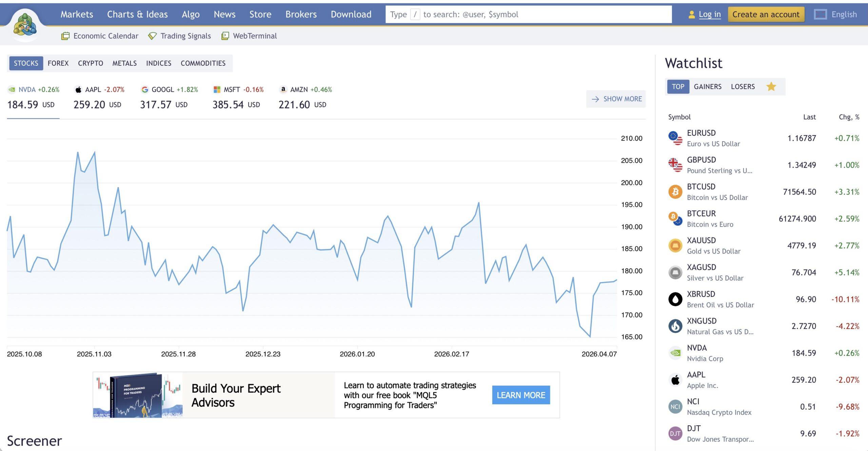This screenshot has height=451, width=868.
Task: Select the AMZN stock quote
Action: tap(305, 98)
